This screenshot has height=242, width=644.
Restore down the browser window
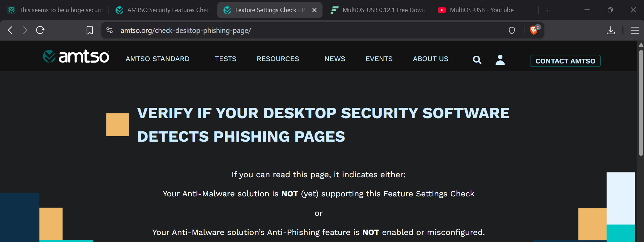pos(610,10)
